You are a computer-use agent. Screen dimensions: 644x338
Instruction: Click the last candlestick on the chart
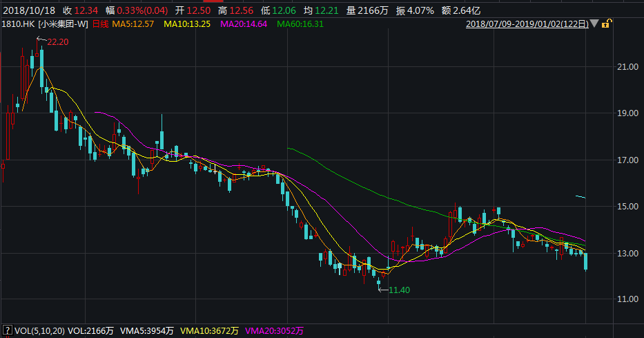click(x=586, y=261)
